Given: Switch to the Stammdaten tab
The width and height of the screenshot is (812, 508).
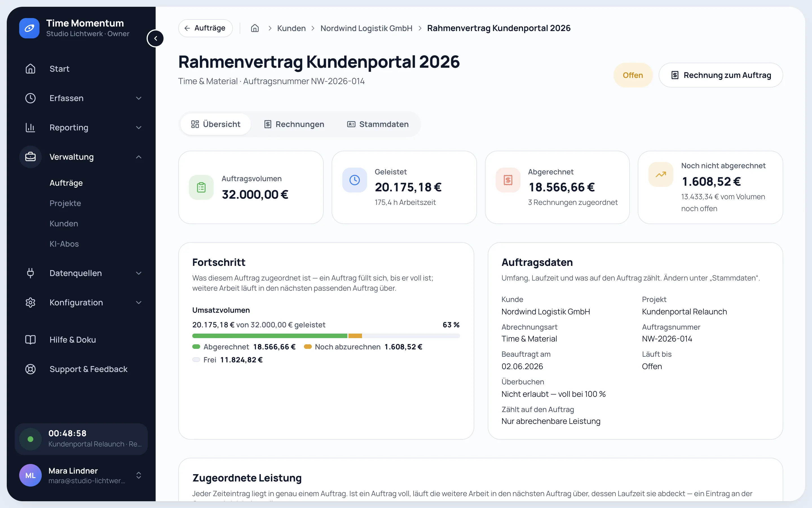Looking at the screenshot, I should coord(378,124).
